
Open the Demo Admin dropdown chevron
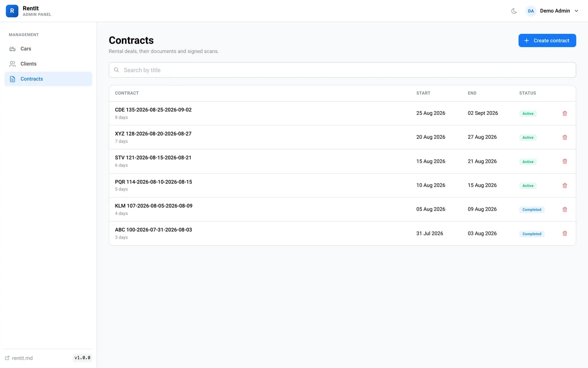(576, 11)
